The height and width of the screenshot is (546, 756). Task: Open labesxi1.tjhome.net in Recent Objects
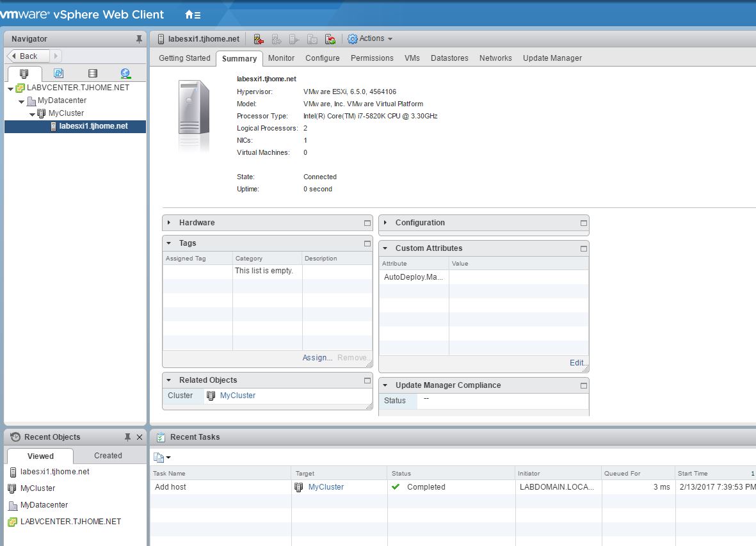pos(55,472)
